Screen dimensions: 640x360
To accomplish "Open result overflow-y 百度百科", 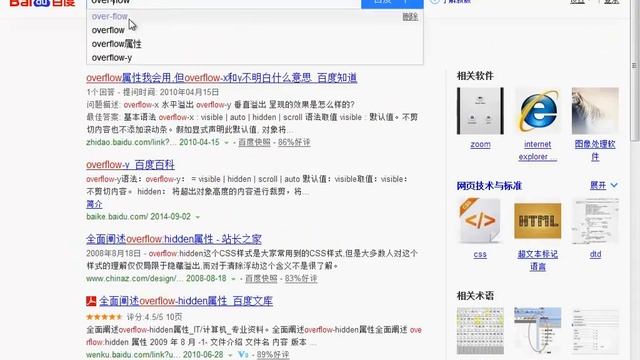I will (130, 164).
